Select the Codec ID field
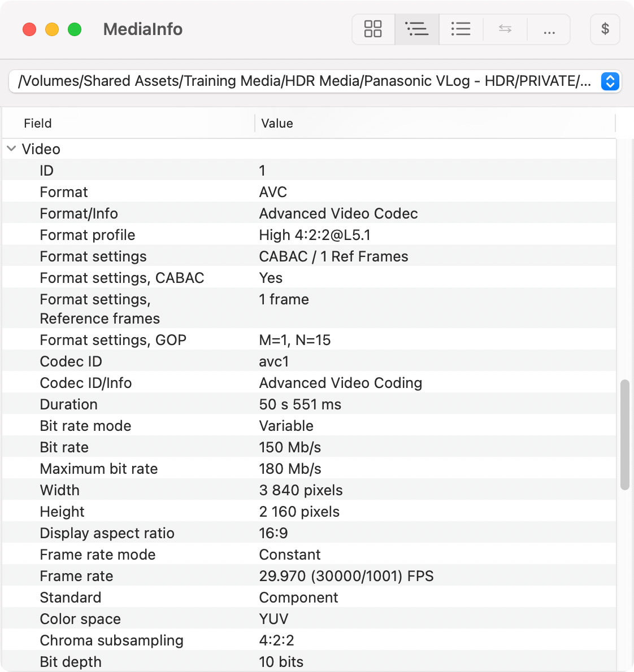Viewport: 634px width, 672px height. coord(71,361)
